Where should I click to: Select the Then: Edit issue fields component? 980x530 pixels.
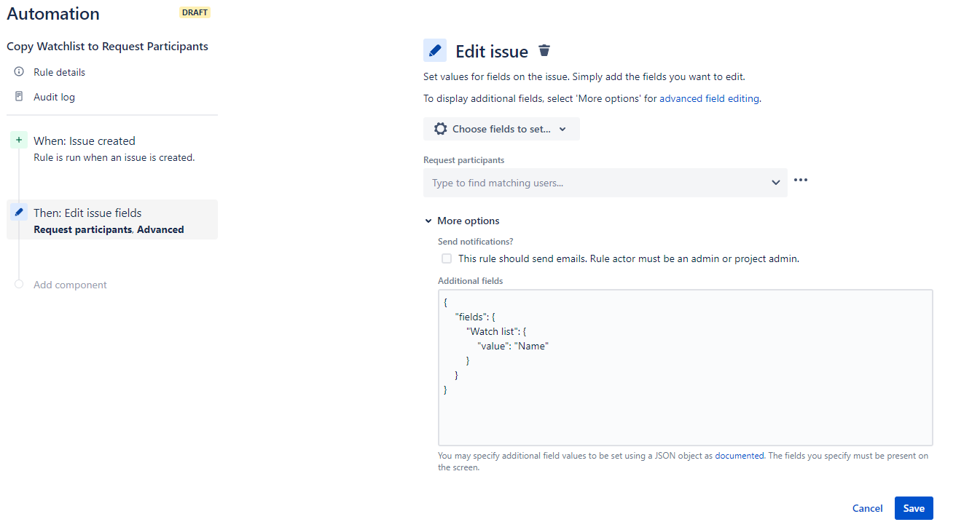point(87,213)
